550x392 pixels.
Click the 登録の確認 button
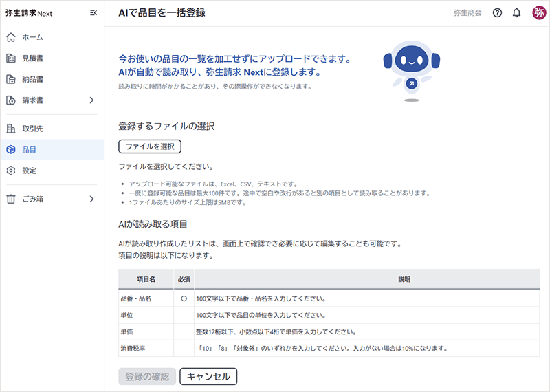tap(147, 377)
